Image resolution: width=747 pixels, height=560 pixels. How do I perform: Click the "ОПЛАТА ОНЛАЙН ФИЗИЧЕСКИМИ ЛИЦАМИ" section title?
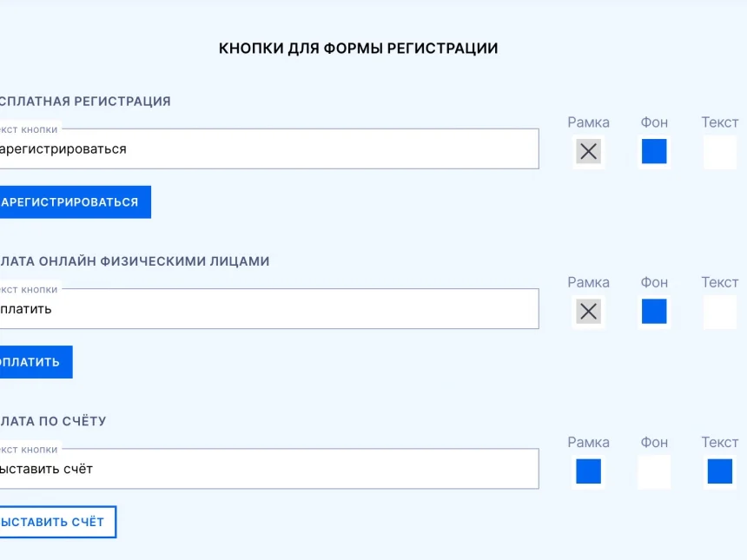(x=135, y=260)
